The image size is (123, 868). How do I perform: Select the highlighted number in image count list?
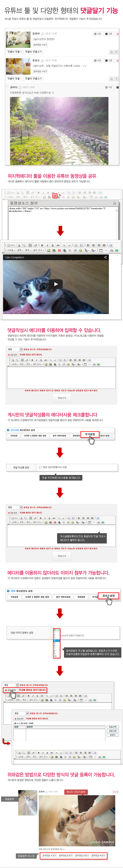pos(57,641)
